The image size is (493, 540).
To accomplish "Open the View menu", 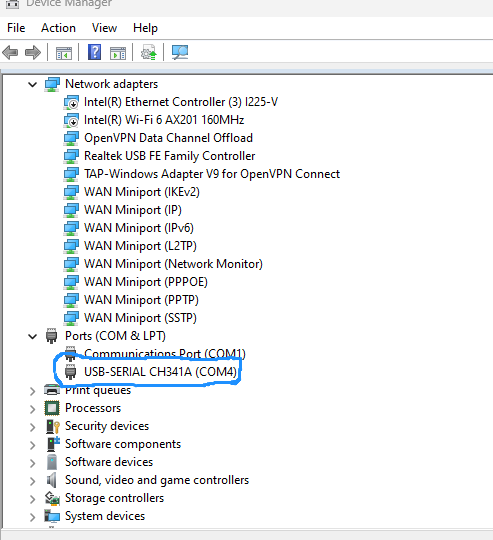I will [x=104, y=28].
